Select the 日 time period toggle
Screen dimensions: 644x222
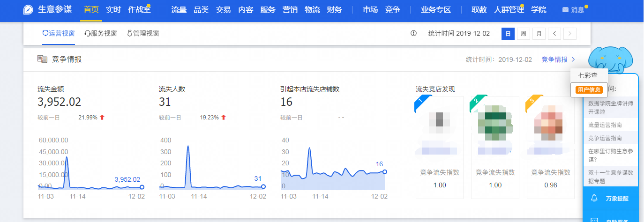[x=508, y=34]
